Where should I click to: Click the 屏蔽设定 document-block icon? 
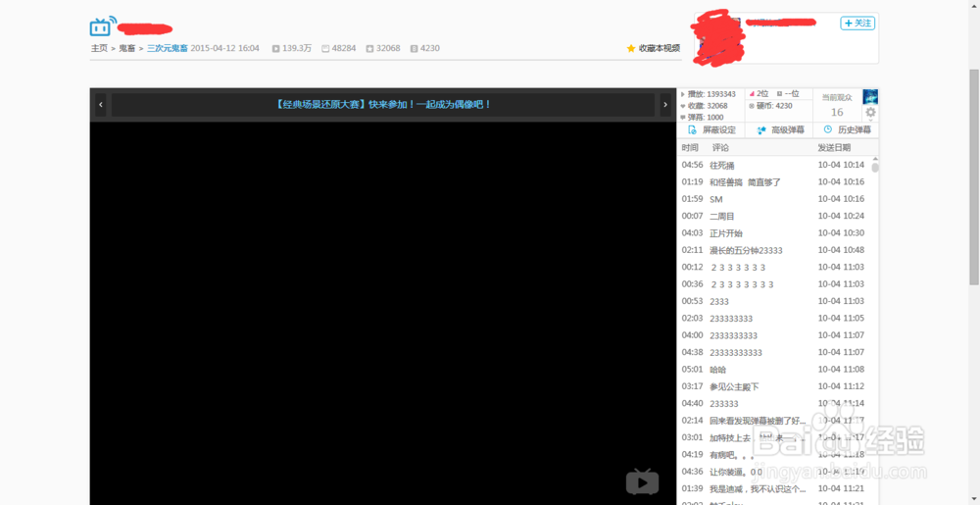pos(692,130)
